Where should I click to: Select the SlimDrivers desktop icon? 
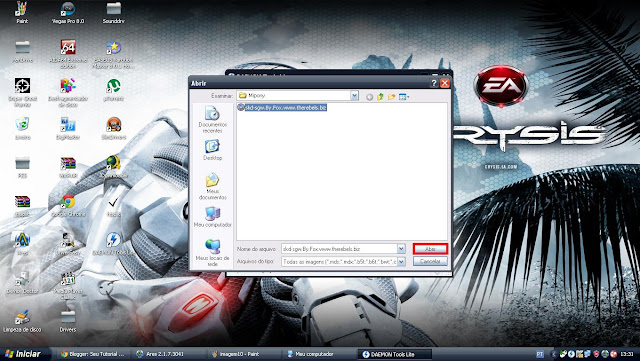click(113, 129)
